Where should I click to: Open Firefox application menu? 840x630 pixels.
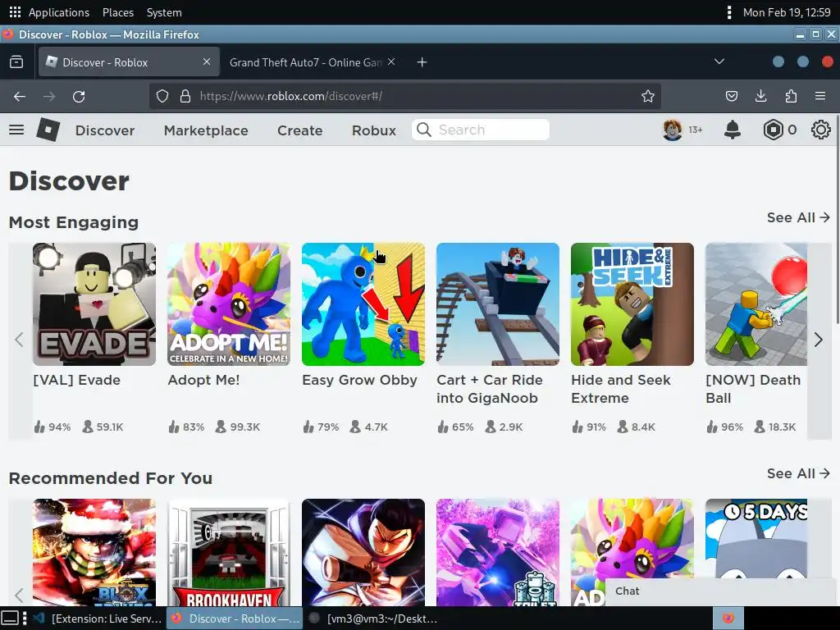point(820,97)
